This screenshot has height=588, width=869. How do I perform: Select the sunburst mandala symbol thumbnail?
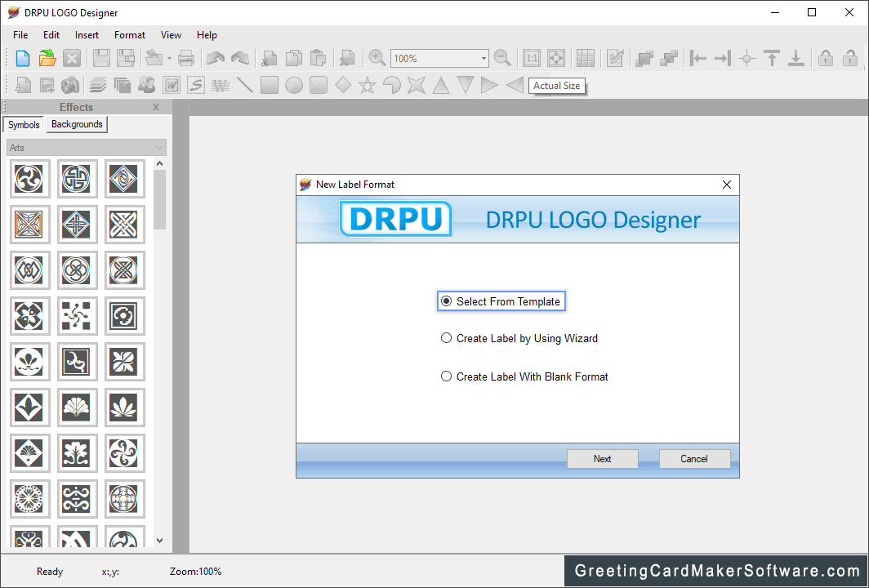point(29,499)
